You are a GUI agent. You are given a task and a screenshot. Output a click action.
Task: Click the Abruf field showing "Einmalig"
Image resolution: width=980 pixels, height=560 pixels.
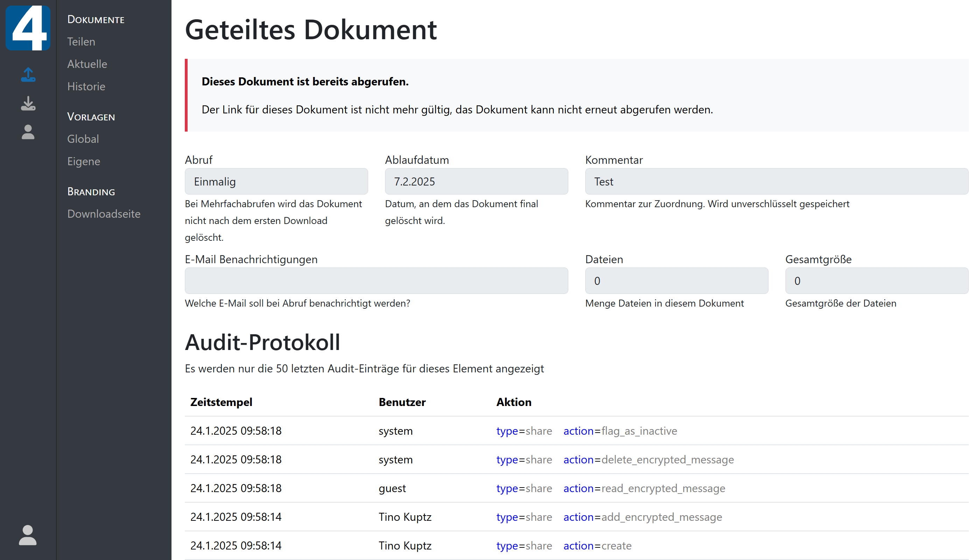coord(276,181)
